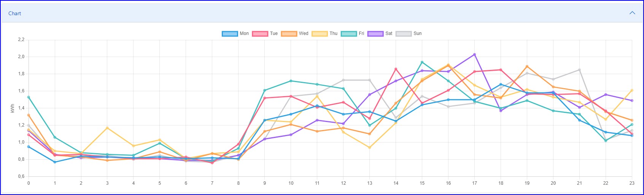
Task: Select the Thu data point at hour 23
Action: (632, 90)
